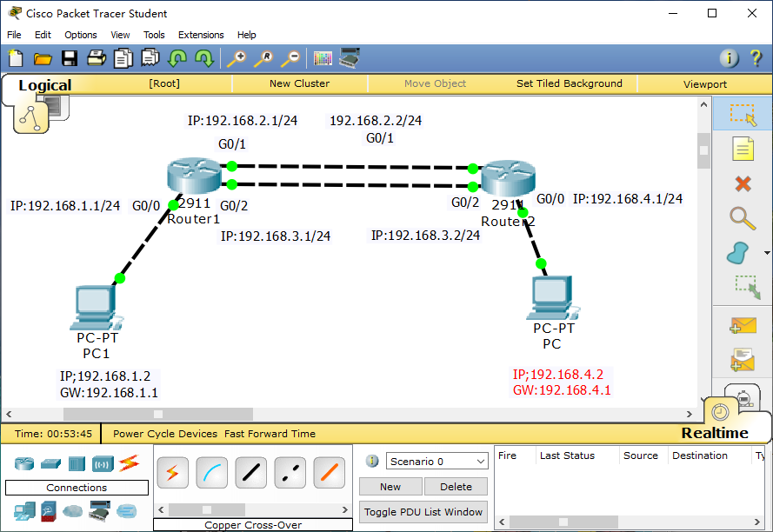Choose the Draw Polygon shape tool
This screenshot has width=773, height=532.
tap(738, 253)
